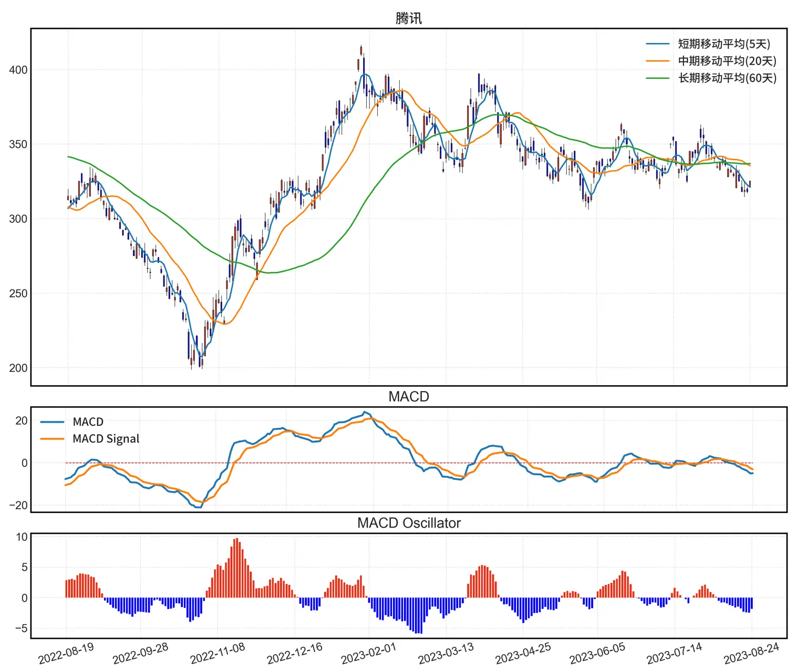Click the 10 tick on oscillator axis
This screenshot has height=672, width=807.
point(22,537)
